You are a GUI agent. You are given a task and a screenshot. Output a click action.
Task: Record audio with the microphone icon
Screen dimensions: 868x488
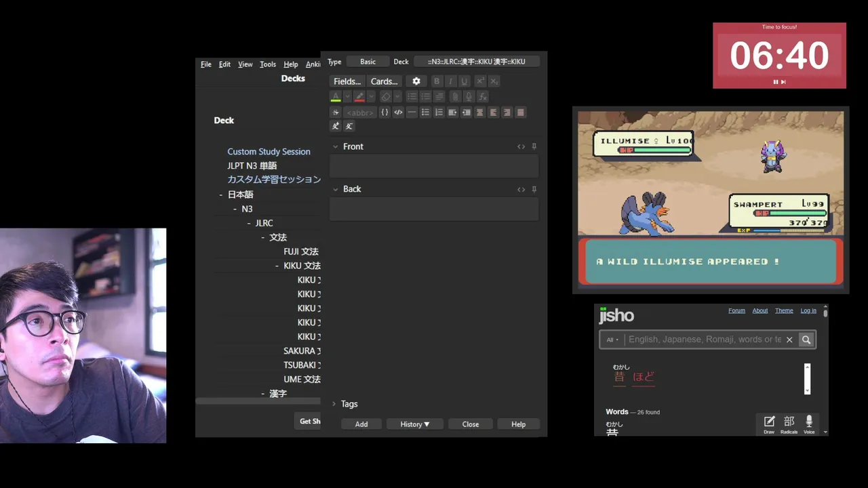[x=469, y=97]
